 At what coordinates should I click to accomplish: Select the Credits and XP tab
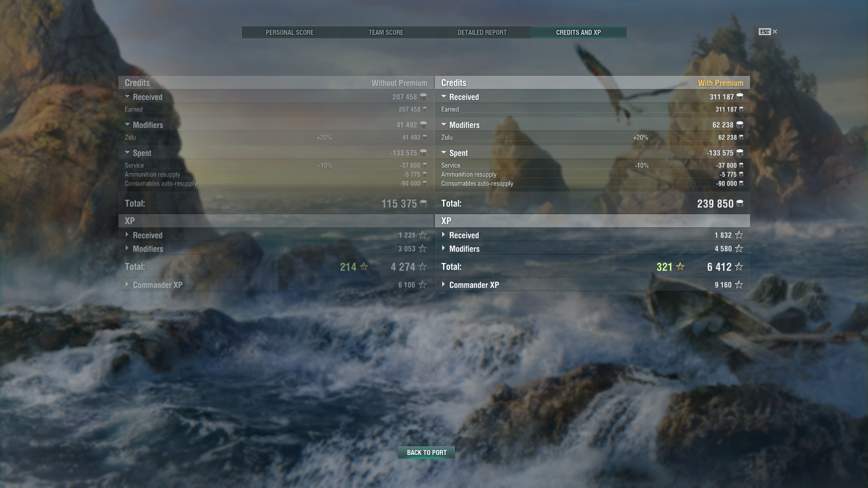[579, 33]
